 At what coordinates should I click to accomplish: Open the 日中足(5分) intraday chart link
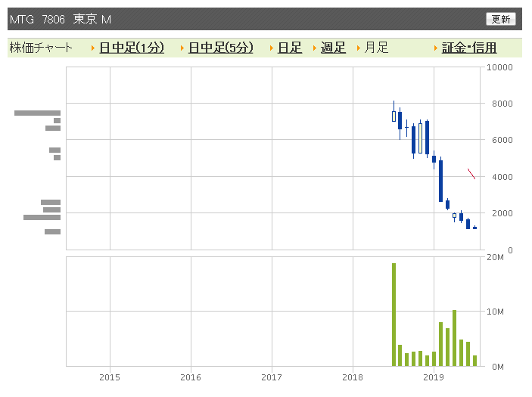(220, 48)
